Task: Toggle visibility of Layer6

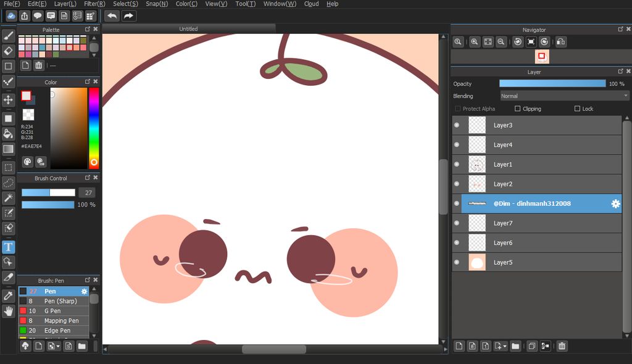Action: click(457, 242)
